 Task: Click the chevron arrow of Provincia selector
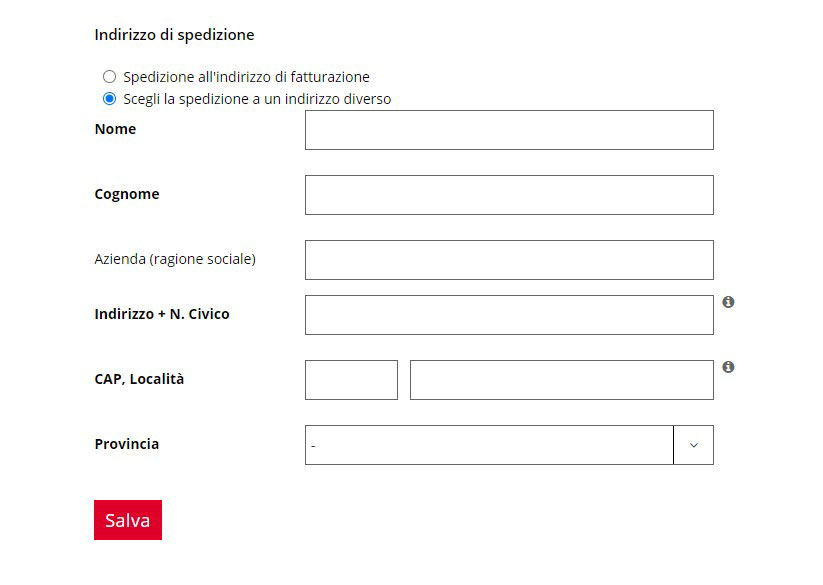693,445
